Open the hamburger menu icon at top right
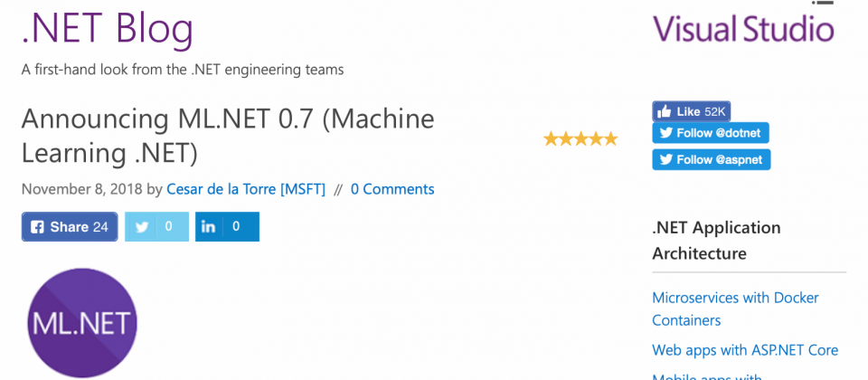Image resolution: width=868 pixels, height=380 pixels. click(823, 2)
